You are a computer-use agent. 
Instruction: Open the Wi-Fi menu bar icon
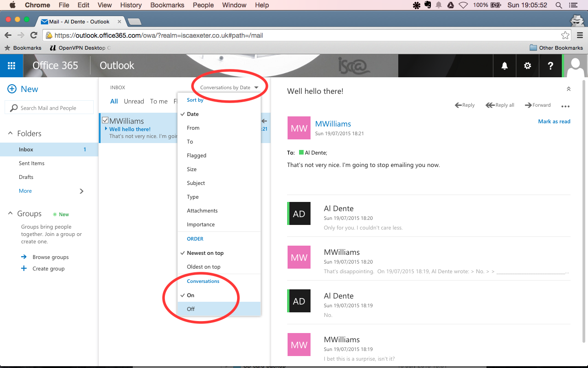coord(463,5)
